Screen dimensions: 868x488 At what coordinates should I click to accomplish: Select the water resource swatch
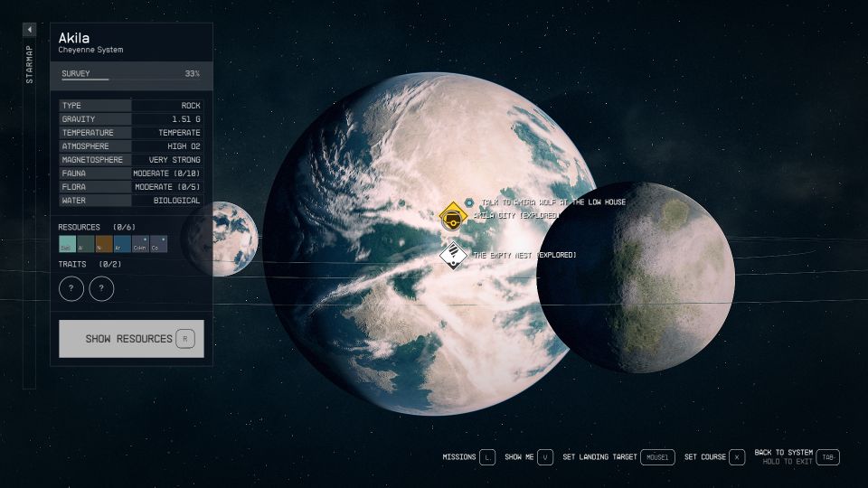click(x=67, y=244)
